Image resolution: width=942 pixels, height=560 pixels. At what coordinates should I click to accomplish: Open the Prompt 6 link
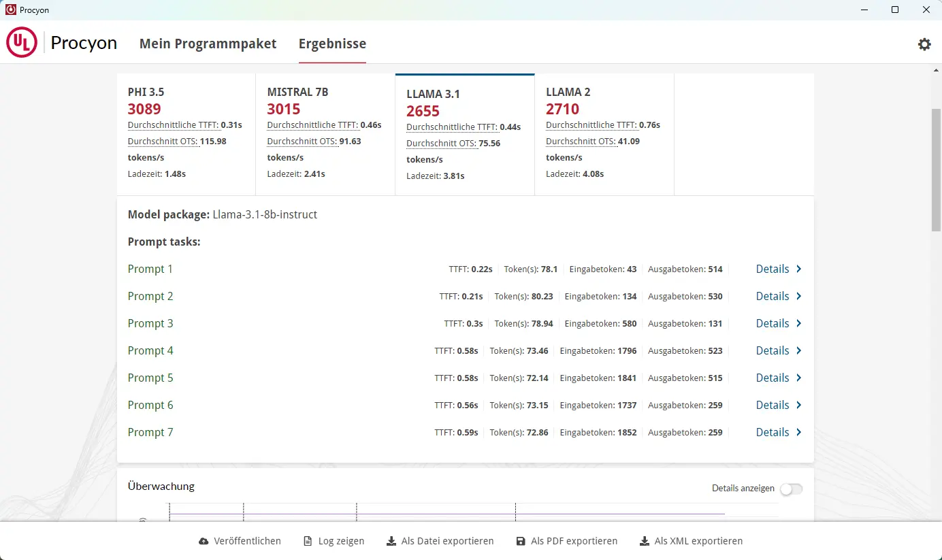pyautogui.click(x=150, y=406)
